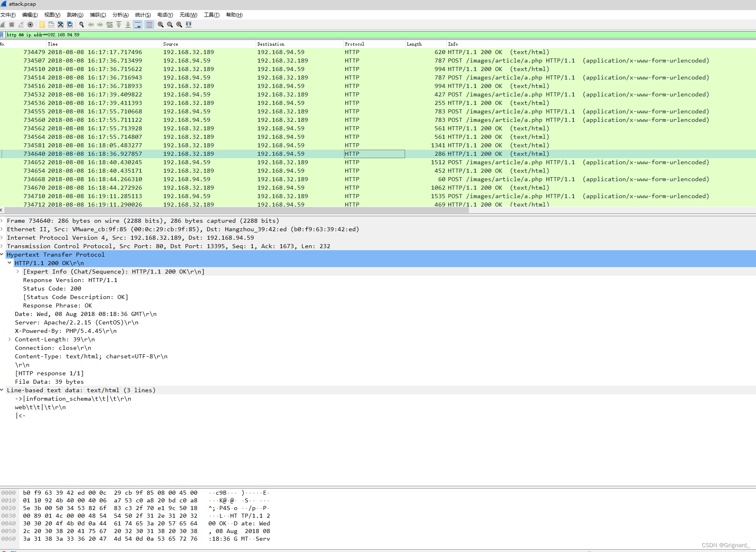Open the 统计(S) menu
Image resolution: width=756 pixels, height=552 pixels.
pos(143,15)
